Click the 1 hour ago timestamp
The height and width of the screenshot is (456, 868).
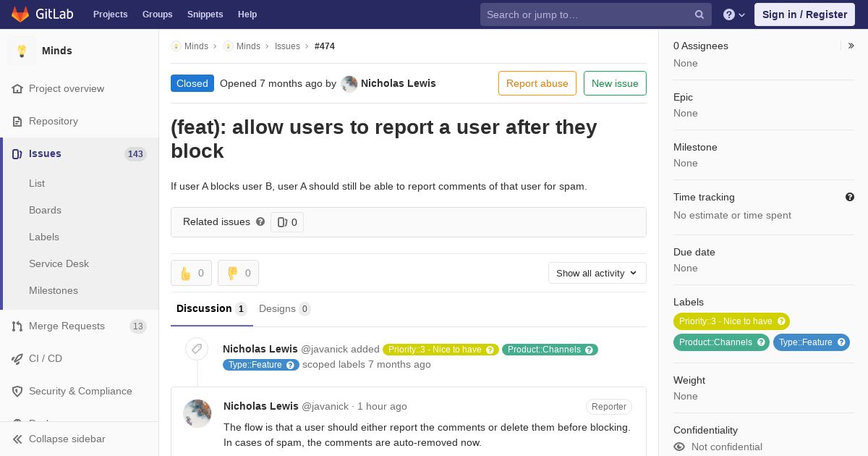pyautogui.click(x=382, y=406)
